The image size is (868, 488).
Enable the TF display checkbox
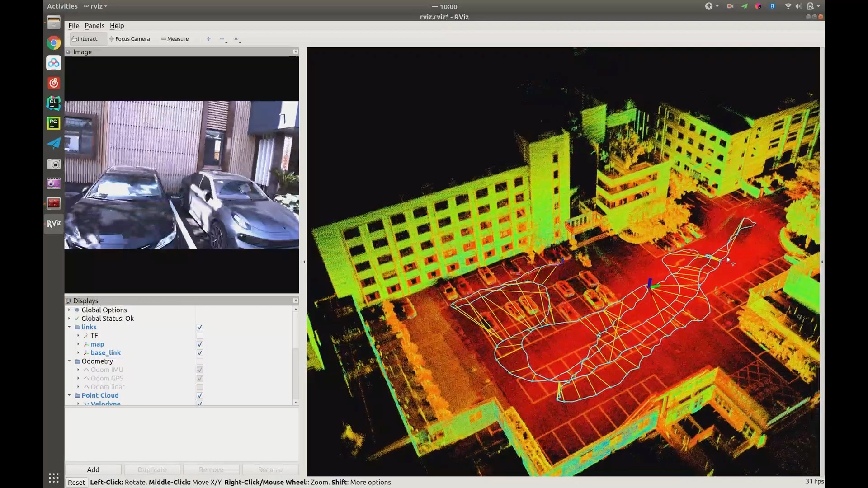pos(200,336)
